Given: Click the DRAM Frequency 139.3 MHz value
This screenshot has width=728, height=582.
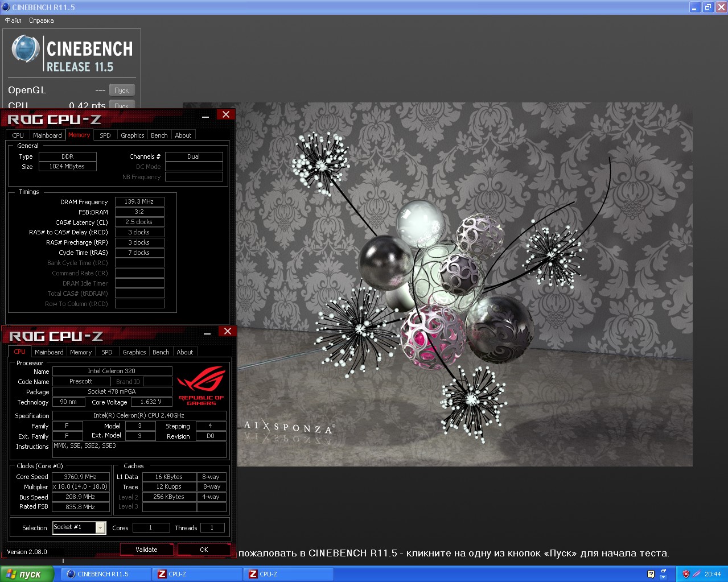Looking at the screenshot, I should click(139, 201).
